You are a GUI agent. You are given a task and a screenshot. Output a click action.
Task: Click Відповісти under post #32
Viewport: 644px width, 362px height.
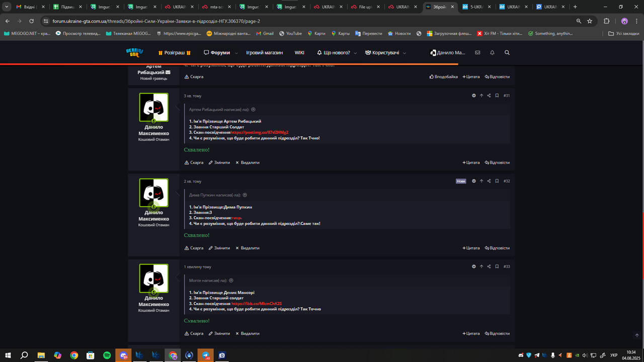point(497,248)
